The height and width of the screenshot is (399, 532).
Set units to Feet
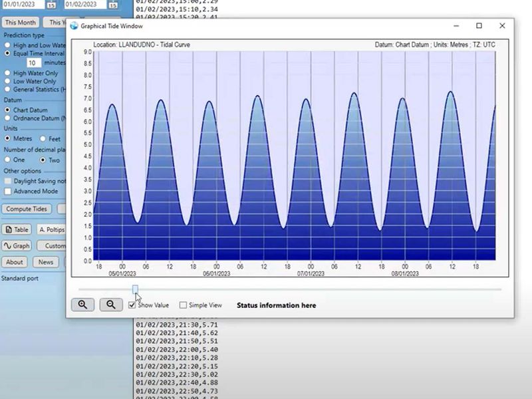coord(43,138)
